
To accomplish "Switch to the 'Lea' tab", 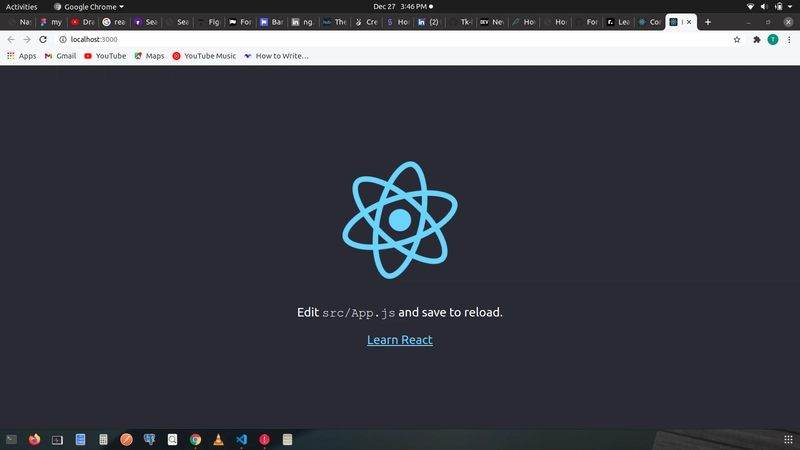I will click(618, 22).
